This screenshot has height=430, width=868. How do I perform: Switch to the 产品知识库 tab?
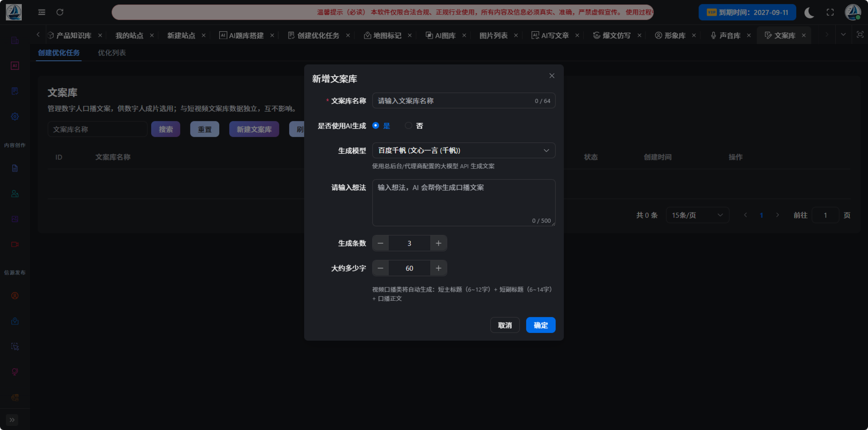pyautogui.click(x=74, y=35)
